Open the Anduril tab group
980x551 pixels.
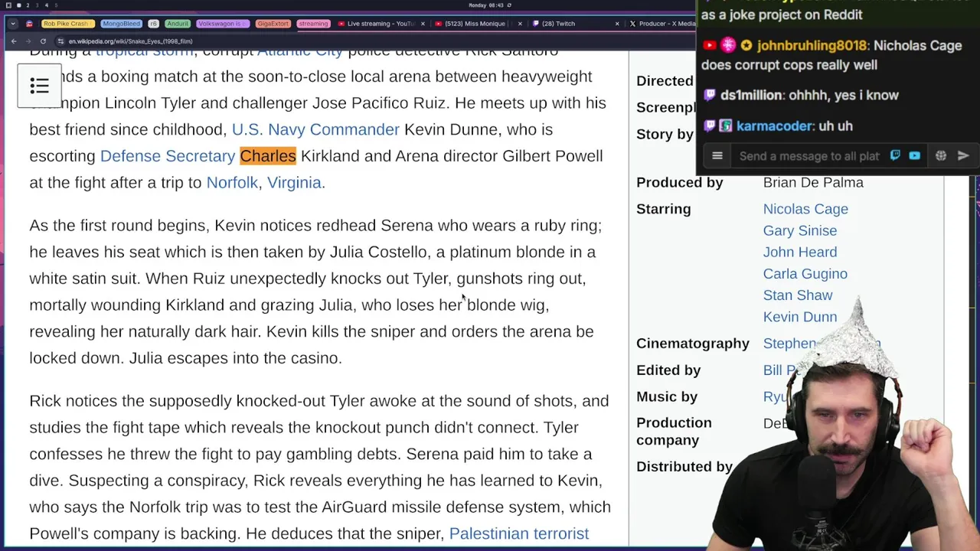point(178,24)
